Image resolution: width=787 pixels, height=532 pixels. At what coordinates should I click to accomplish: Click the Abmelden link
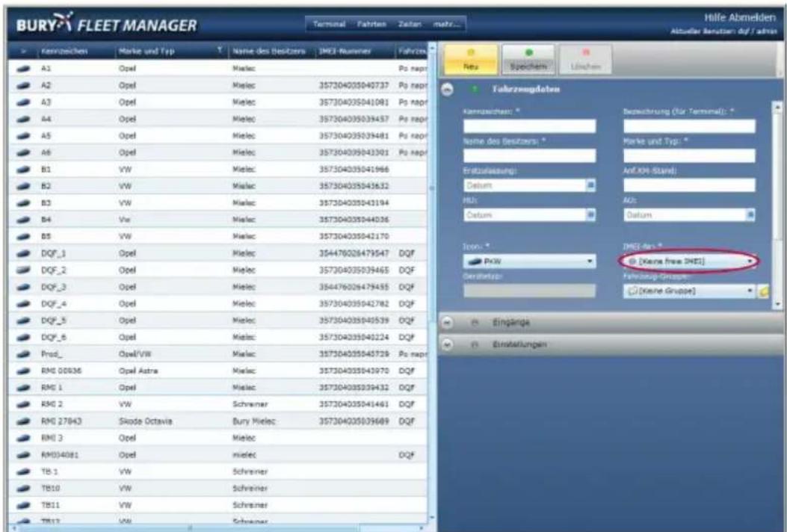752,18
